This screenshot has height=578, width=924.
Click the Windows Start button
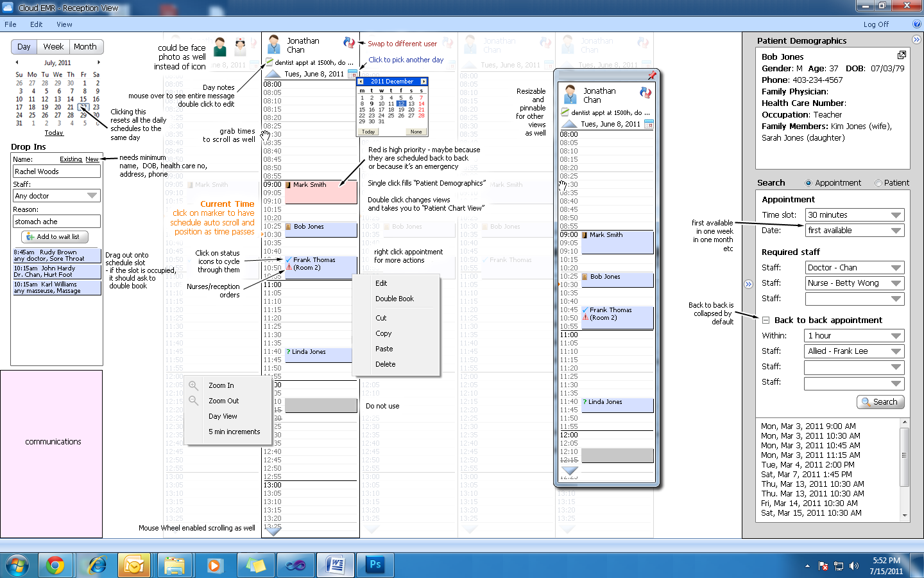(17, 565)
